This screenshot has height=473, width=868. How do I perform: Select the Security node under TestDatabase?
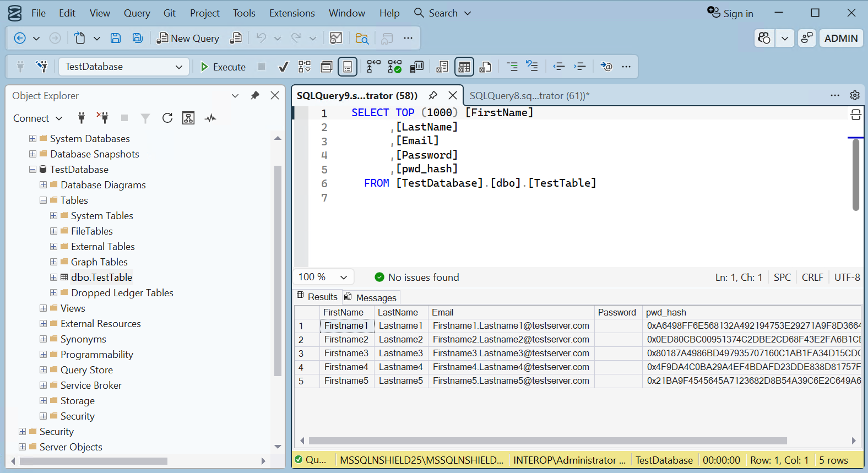[77, 416]
